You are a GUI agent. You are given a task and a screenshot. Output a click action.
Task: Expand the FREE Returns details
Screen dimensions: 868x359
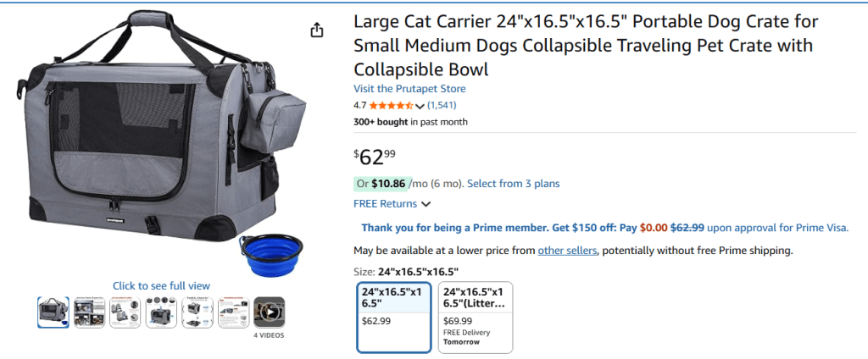pos(426,204)
